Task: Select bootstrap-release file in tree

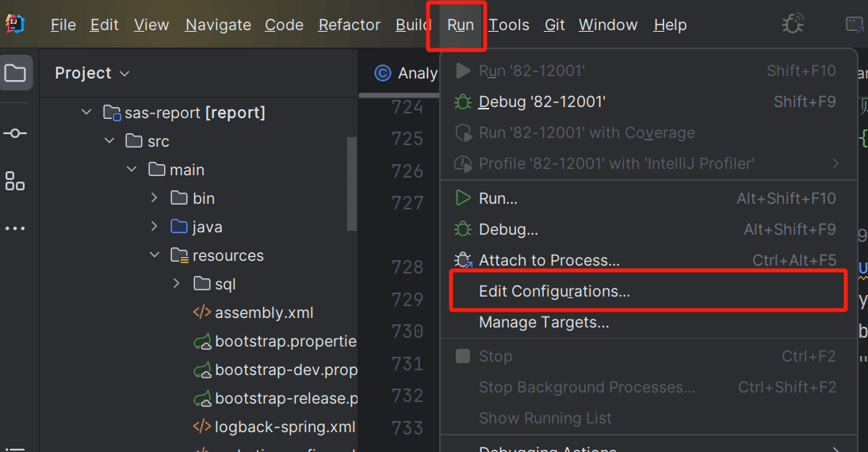Action: [286, 398]
